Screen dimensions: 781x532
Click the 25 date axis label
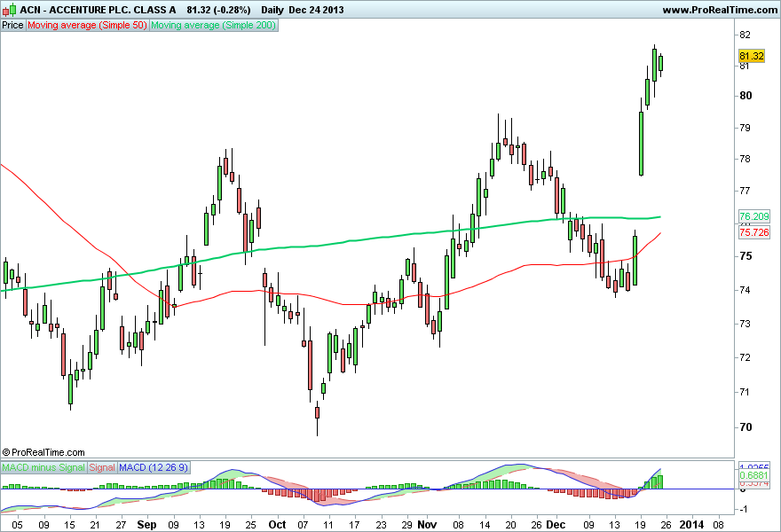(251, 525)
